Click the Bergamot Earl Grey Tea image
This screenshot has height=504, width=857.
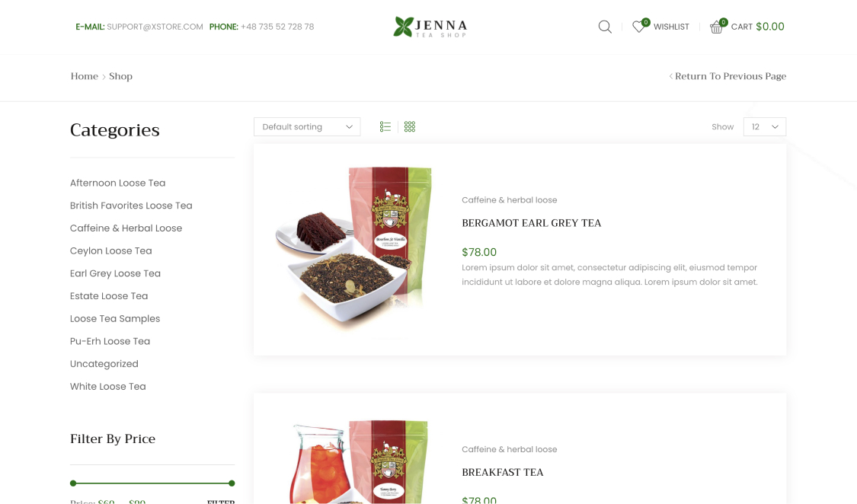click(x=353, y=250)
